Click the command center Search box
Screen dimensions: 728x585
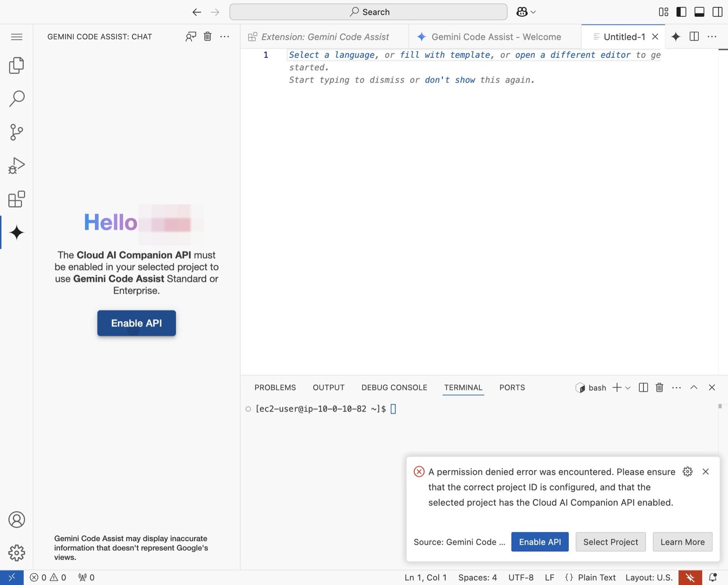tap(369, 12)
